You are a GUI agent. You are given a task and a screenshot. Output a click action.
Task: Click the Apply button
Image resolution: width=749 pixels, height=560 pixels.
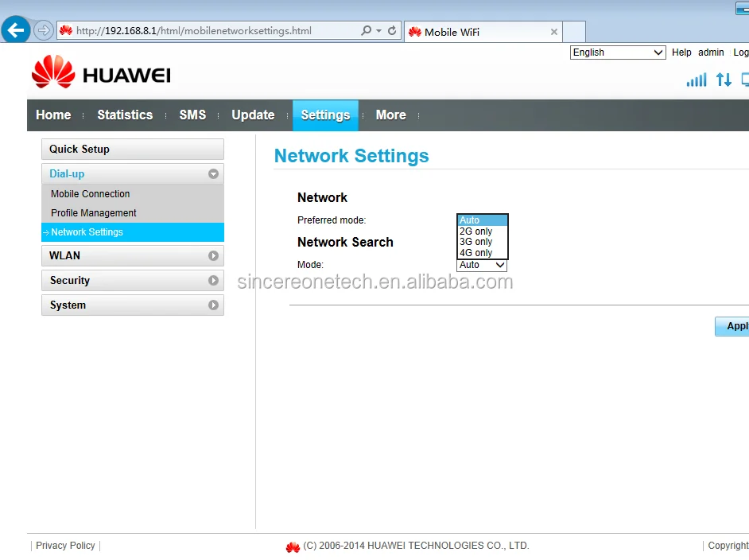(735, 326)
